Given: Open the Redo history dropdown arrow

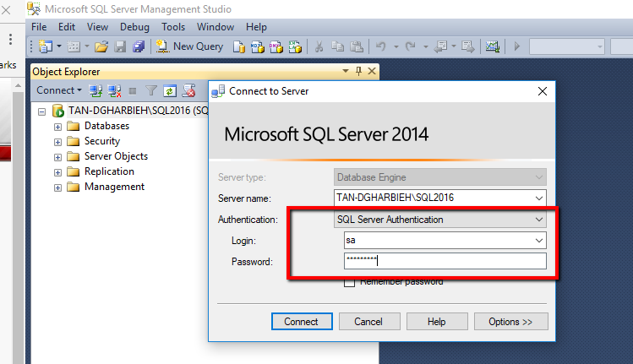Looking at the screenshot, I should tap(425, 47).
